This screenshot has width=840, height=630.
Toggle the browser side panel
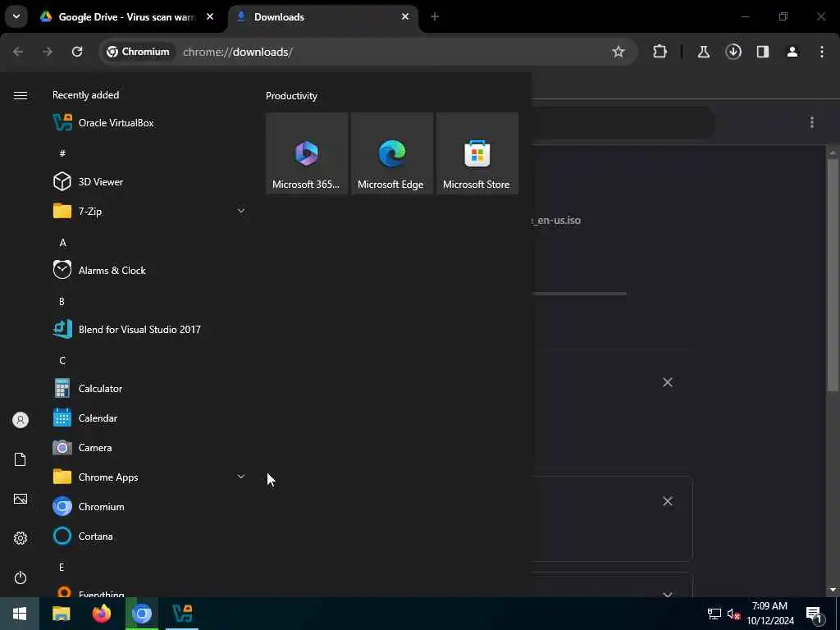coord(763,52)
